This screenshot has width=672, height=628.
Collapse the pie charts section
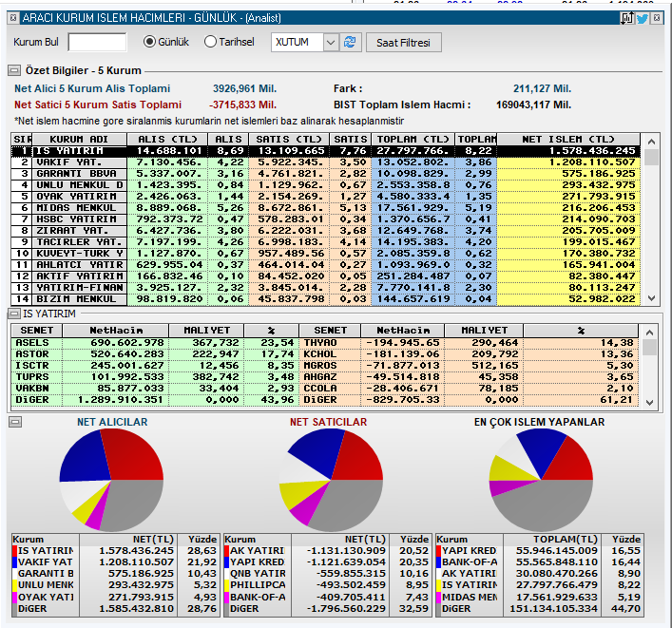(15, 423)
